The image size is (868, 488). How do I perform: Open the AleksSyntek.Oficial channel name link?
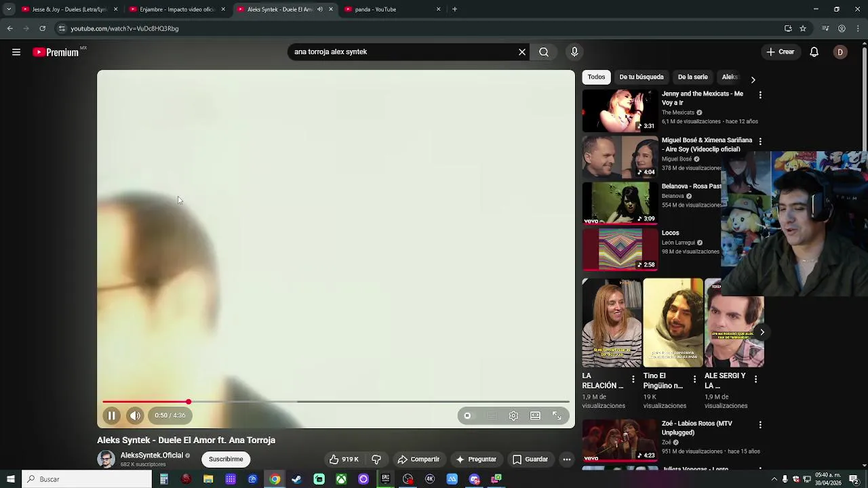point(152,455)
